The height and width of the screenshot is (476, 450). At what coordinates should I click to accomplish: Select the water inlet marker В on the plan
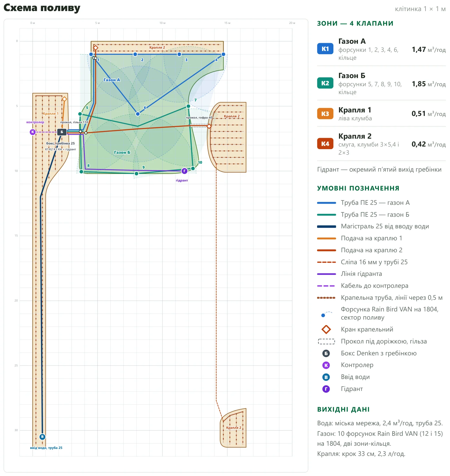click(42, 437)
